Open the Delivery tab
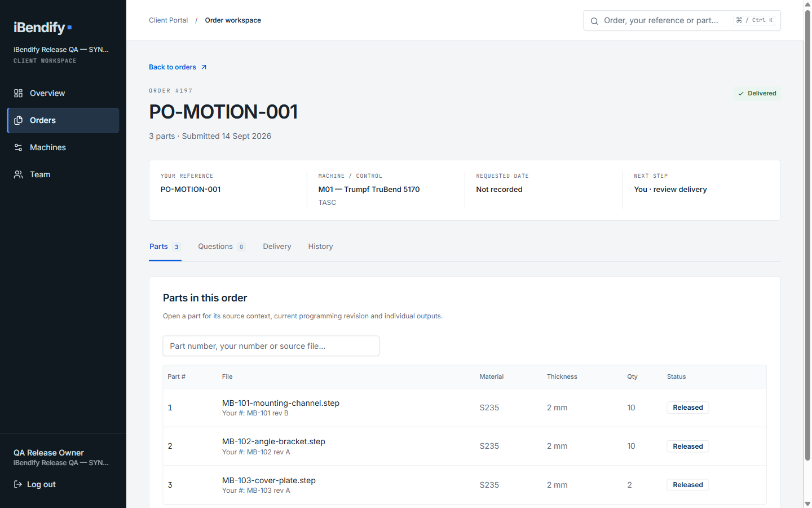The height and width of the screenshot is (508, 812). tap(277, 247)
